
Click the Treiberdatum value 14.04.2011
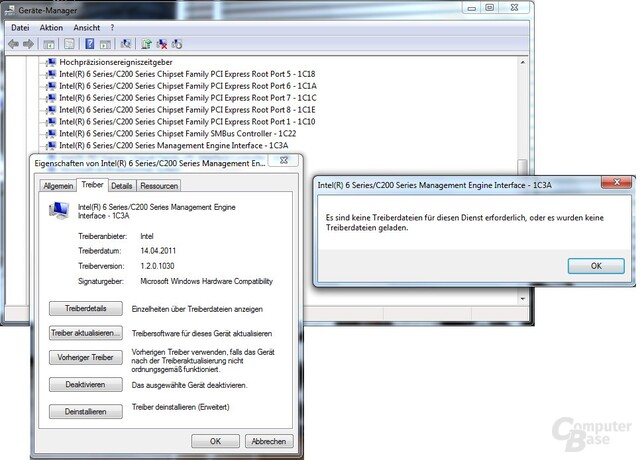pyautogui.click(x=158, y=251)
